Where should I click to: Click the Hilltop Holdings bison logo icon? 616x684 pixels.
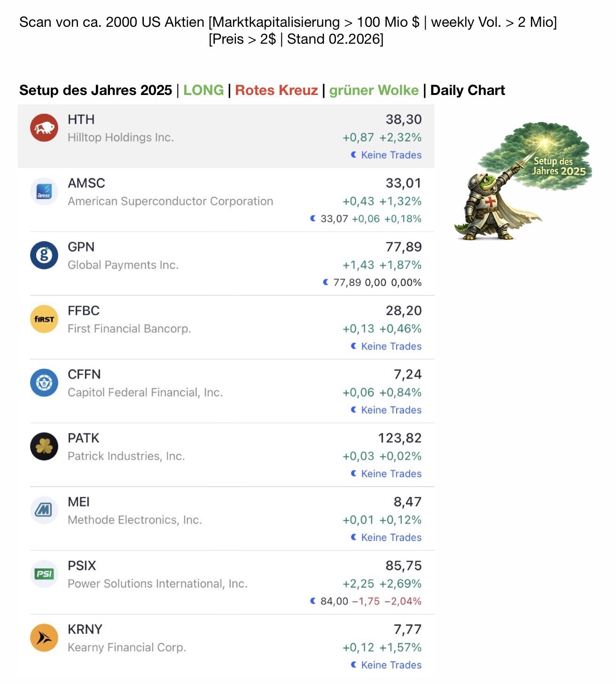(x=44, y=128)
